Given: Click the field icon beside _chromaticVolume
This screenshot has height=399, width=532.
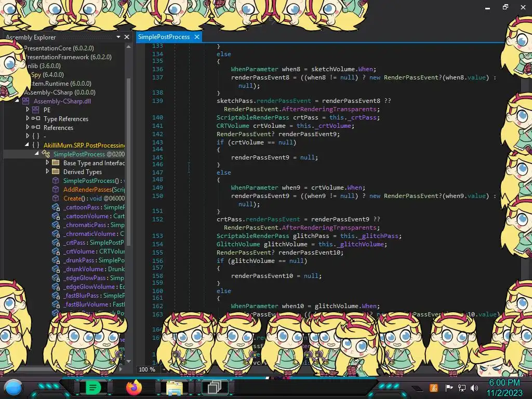Looking at the screenshot, I should pos(56,233).
